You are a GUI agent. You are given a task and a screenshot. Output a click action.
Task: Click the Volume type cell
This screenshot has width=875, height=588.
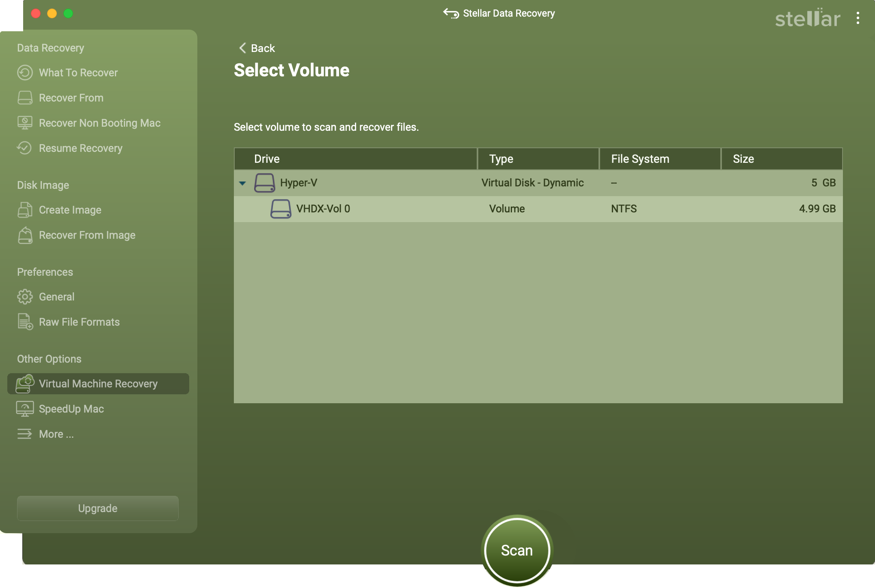click(x=507, y=209)
